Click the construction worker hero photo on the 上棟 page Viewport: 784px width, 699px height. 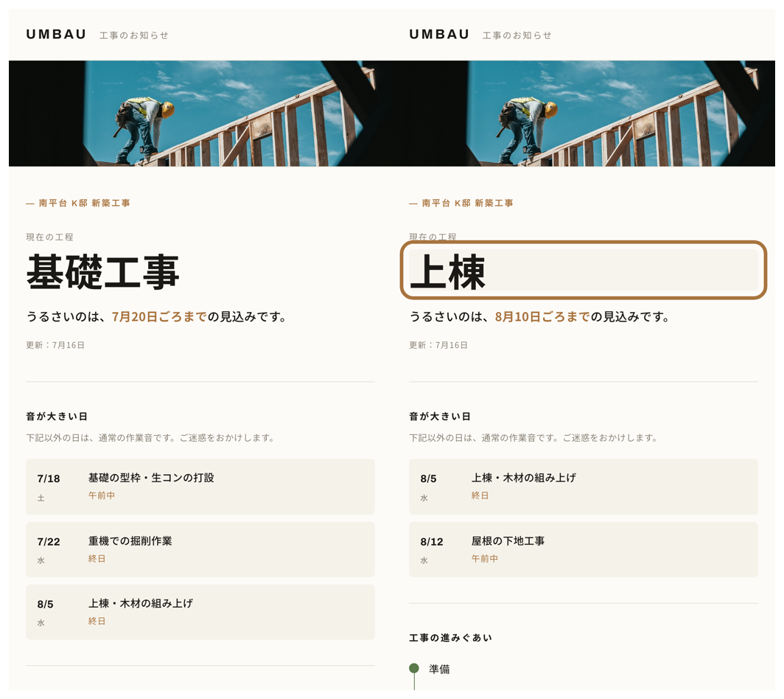pyautogui.click(x=584, y=114)
